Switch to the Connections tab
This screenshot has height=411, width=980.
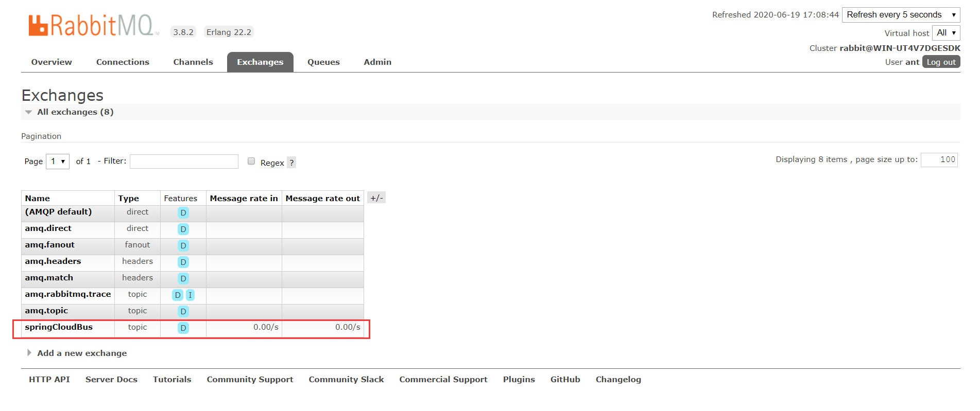pyautogui.click(x=123, y=62)
